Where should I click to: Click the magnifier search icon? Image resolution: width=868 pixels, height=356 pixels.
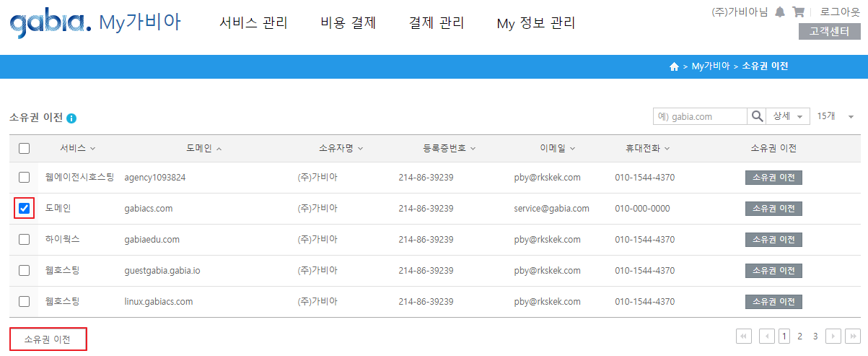(x=758, y=116)
